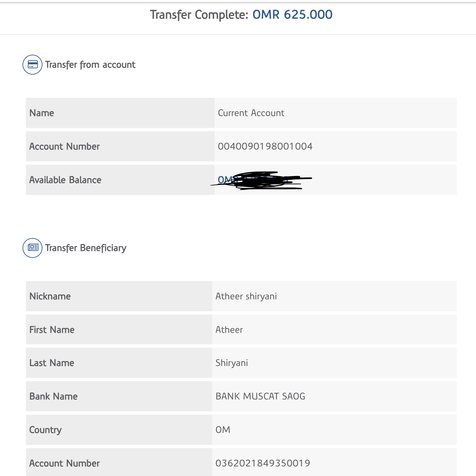Click source account number 0040090198001004
The image size is (476, 476).
[265, 147]
